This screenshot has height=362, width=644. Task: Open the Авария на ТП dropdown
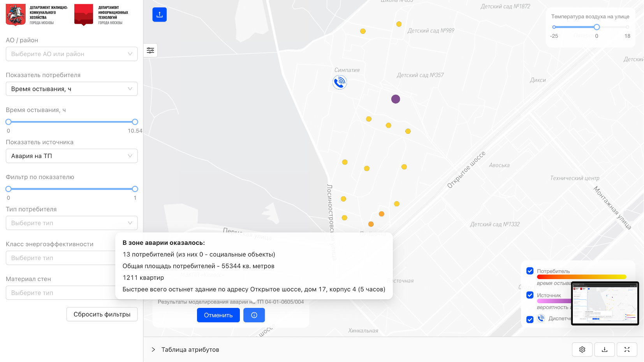72,156
